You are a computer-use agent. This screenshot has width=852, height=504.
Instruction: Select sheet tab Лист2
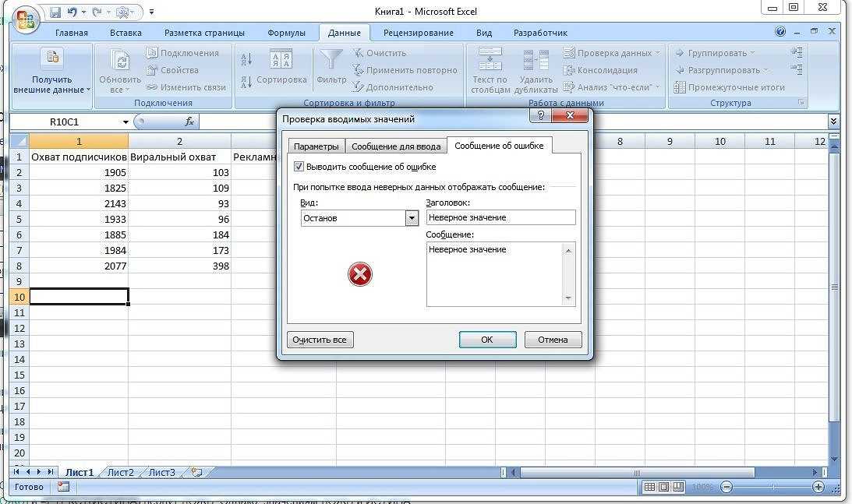click(120, 473)
